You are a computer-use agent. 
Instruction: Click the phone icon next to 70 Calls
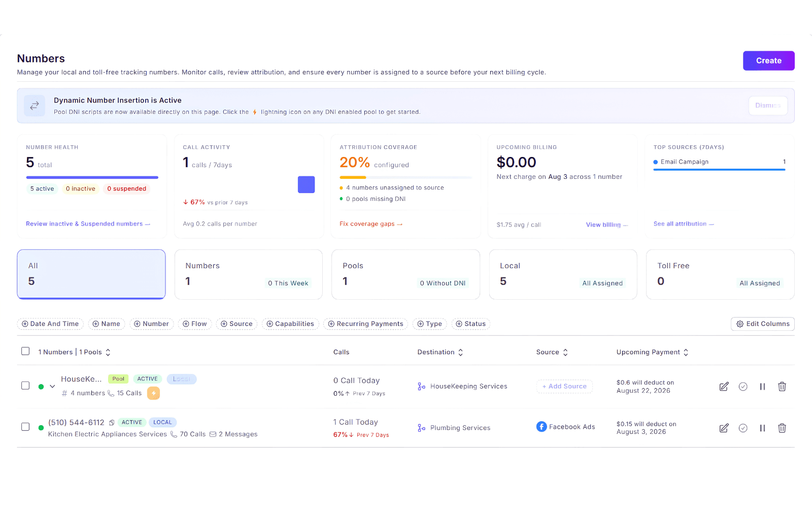(174, 434)
